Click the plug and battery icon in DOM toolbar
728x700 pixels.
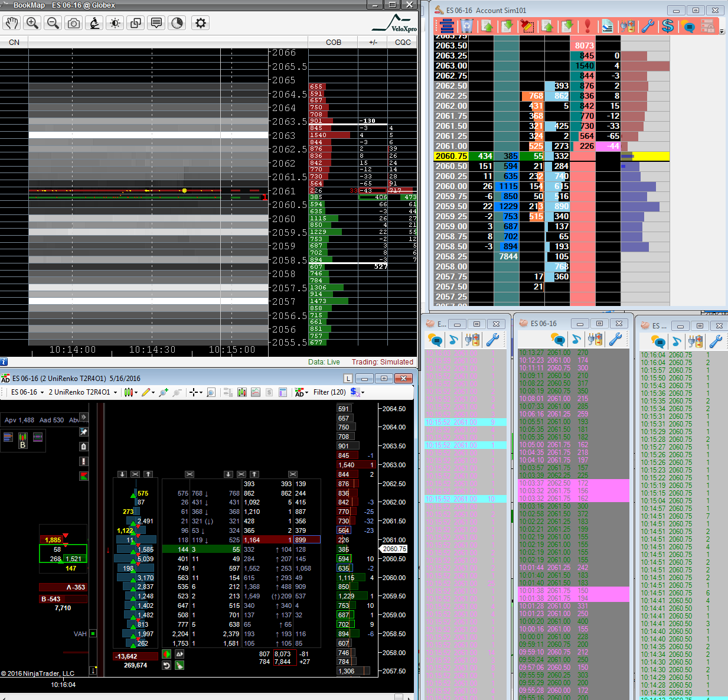(x=628, y=26)
